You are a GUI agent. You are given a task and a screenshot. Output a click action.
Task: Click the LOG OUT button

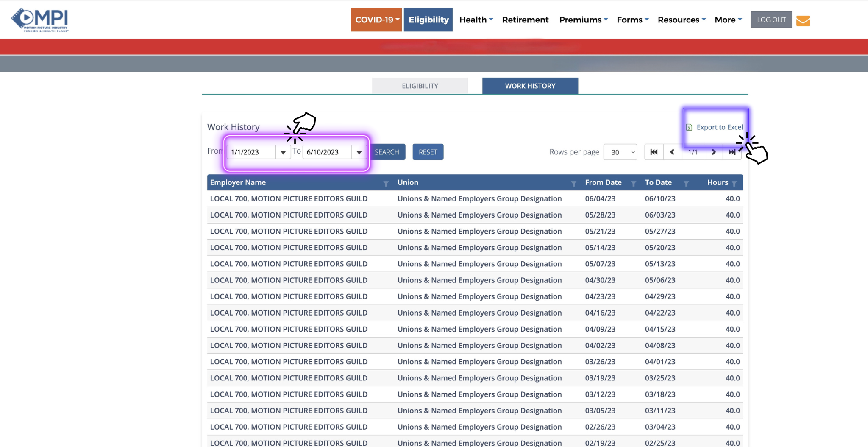771,20
